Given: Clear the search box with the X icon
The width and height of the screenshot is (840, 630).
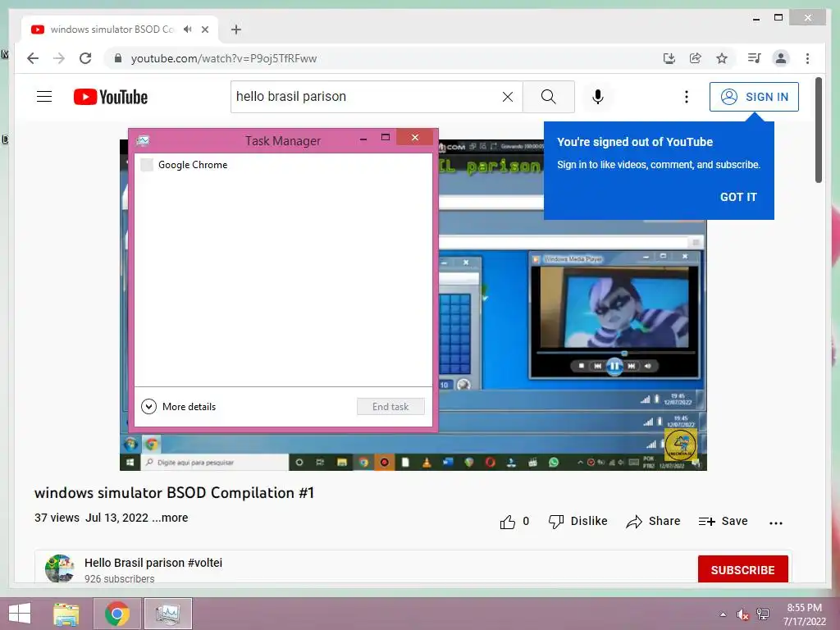Looking at the screenshot, I should pyautogui.click(x=507, y=97).
